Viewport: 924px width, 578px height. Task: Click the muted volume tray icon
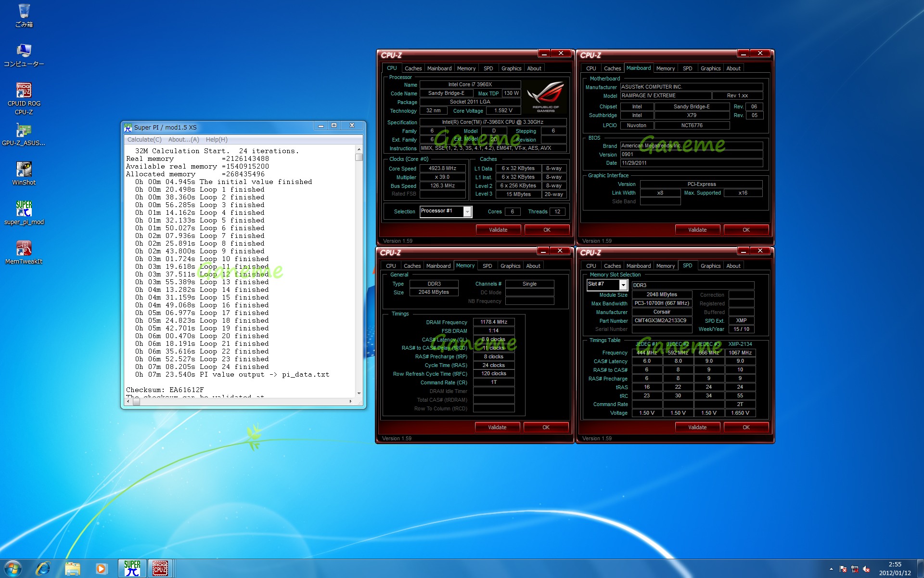pos(866,569)
